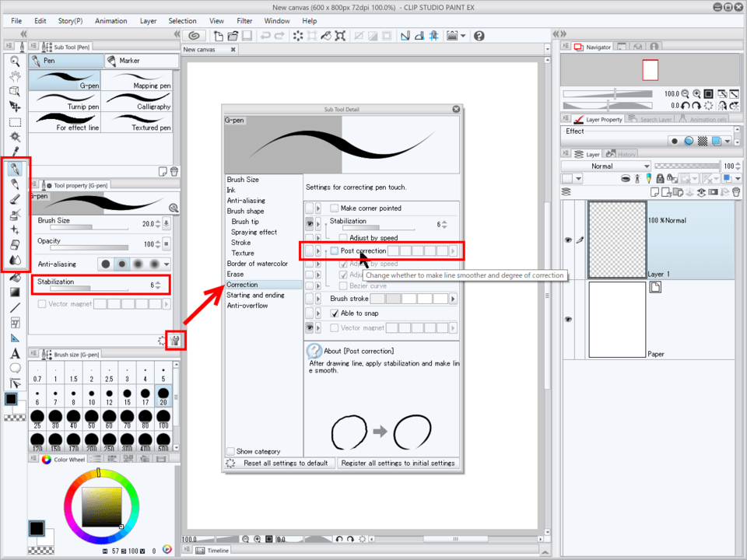Open the Normal blending mode dropdown
This screenshot has height=560, width=747.
(x=605, y=166)
